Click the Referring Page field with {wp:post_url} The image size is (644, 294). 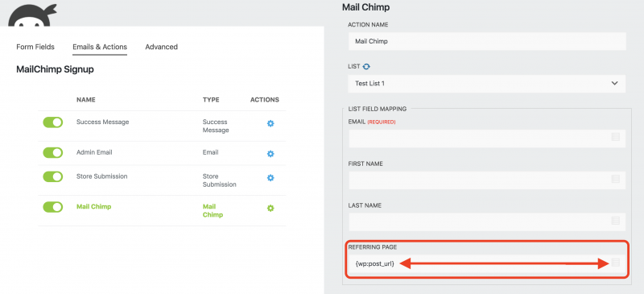click(x=487, y=263)
